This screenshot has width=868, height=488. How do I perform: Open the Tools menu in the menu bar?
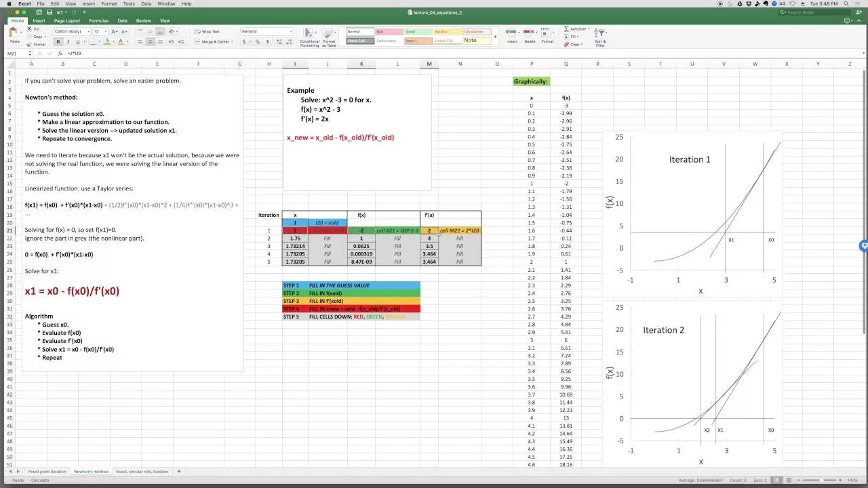(x=128, y=3)
